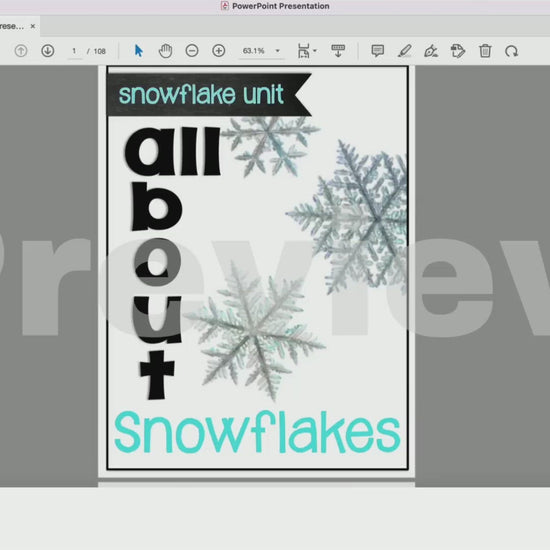Select the highlighter pen tool
The width and height of the screenshot is (550, 550).
pyautogui.click(x=404, y=51)
